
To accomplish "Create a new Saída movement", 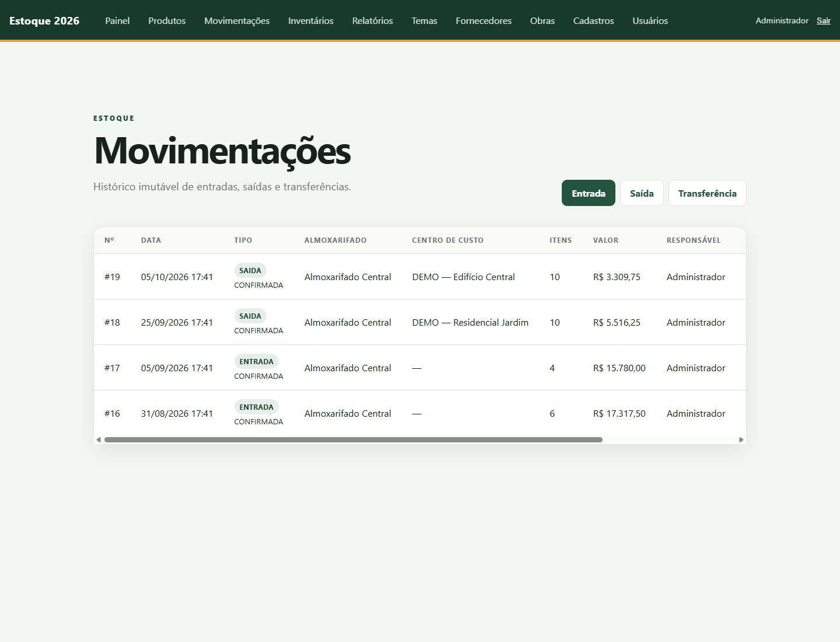I will (642, 193).
